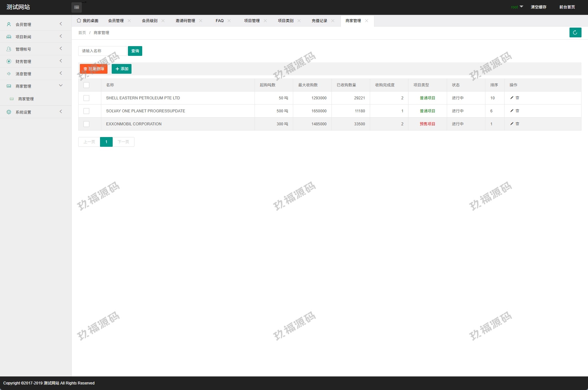Viewport: 588px width, 390px height.
Task: Close the FAQ tab
Action: click(229, 21)
